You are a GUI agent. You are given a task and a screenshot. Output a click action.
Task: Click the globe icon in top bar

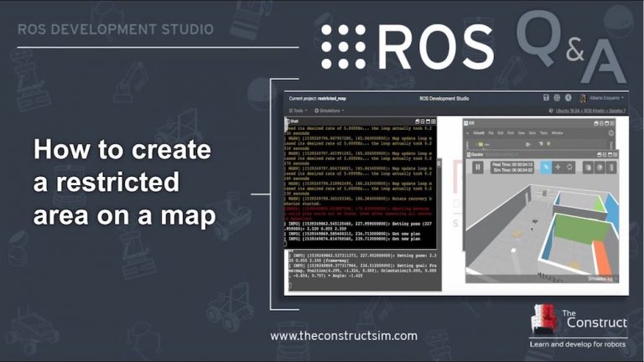coord(557,98)
